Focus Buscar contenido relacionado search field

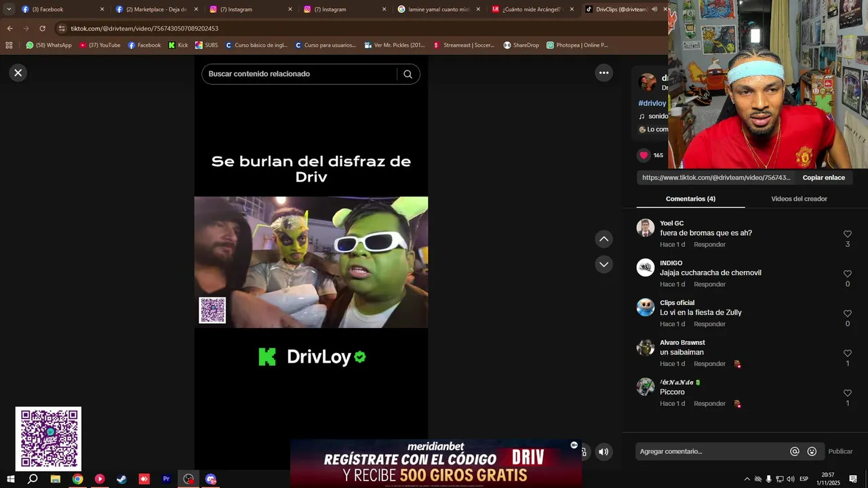pos(298,74)
